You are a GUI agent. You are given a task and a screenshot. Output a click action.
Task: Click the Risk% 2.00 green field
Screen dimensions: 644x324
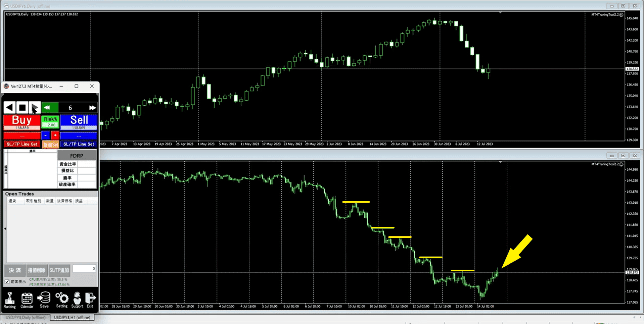click(50, 122)
